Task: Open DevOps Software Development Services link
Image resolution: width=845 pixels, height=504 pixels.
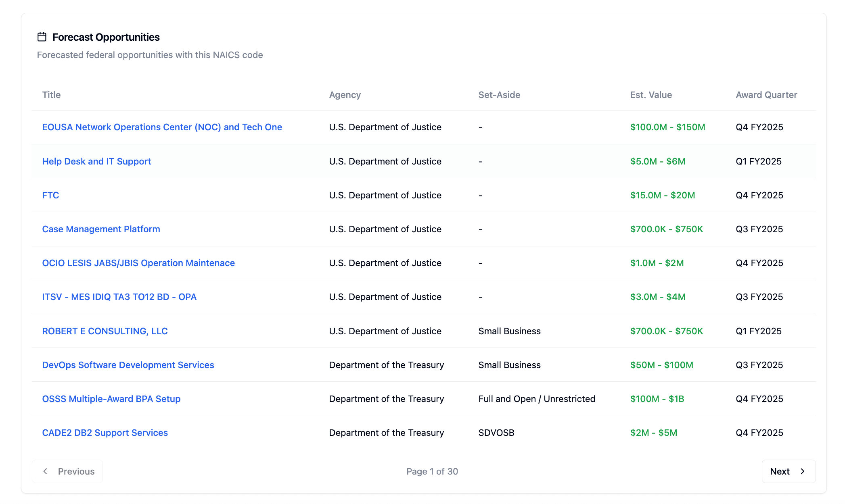Action: tap(128, 365)
